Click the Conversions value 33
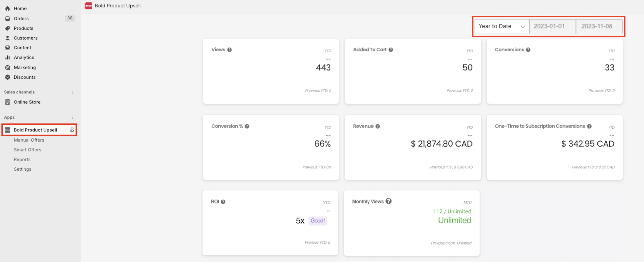The image size is (644, 262). (609, 67)
